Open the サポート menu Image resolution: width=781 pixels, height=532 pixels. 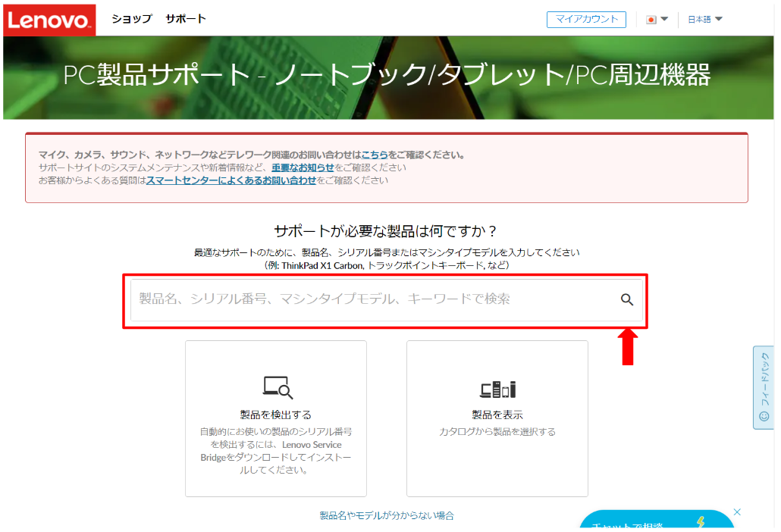coord(186,19)
